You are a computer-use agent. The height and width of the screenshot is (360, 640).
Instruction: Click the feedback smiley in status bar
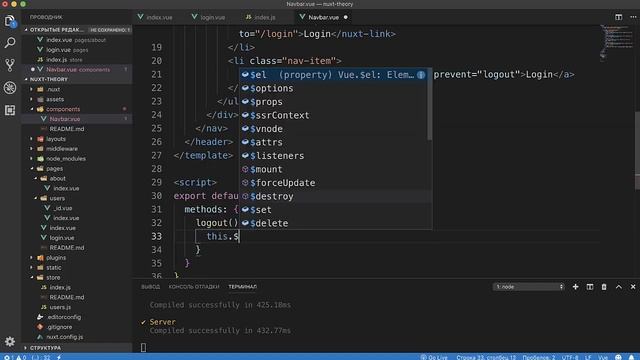click(x=618, y=357)
